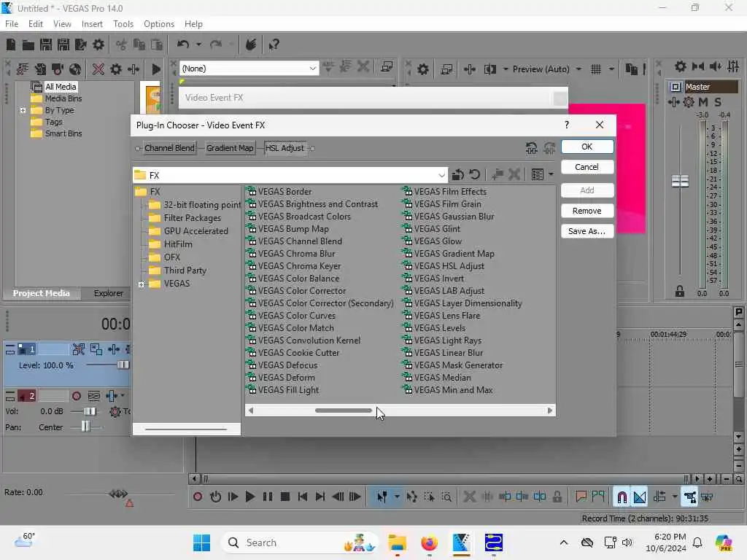747x560 pixels.
Task: Open the File menu
Action: pos(12,24)
